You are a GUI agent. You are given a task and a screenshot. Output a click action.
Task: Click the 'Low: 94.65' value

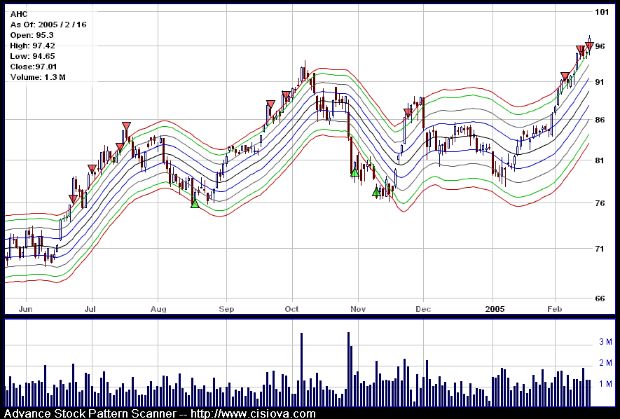(x=32, y=56)
